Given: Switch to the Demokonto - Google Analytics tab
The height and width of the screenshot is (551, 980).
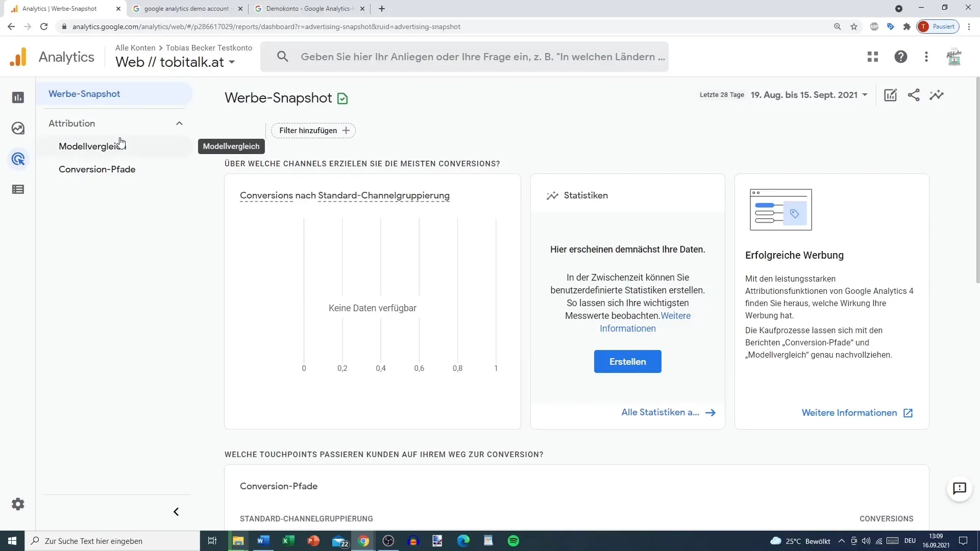Looking at the screenshot, I should point(310,9).
